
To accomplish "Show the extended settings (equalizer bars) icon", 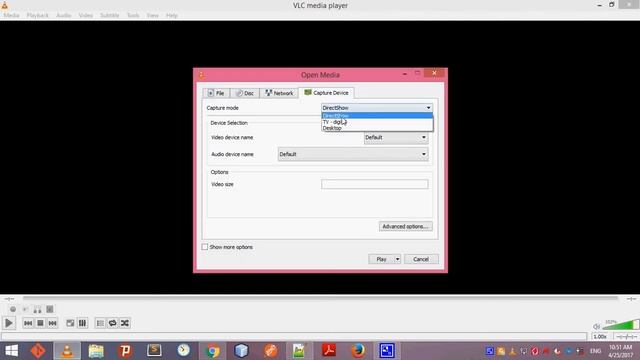I will [82, 323].
